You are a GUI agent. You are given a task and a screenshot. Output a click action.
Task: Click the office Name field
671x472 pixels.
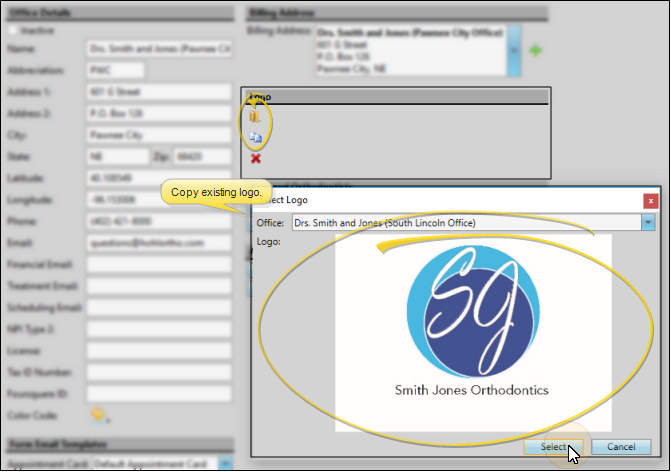158,49
